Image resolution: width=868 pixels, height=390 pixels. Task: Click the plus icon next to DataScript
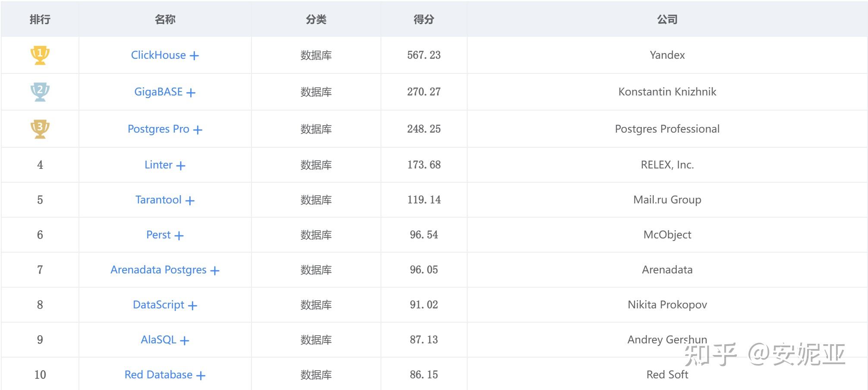click(x=192, y=305)
